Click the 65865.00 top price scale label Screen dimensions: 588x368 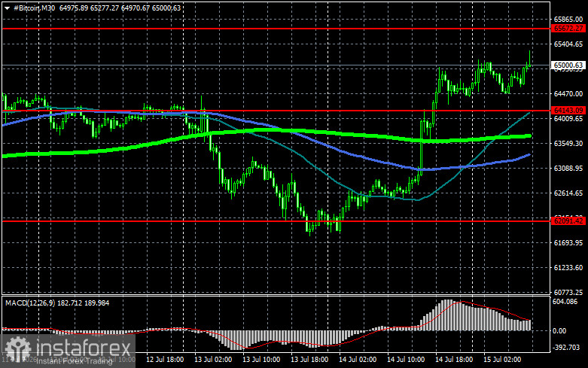(x=568, y=20)
